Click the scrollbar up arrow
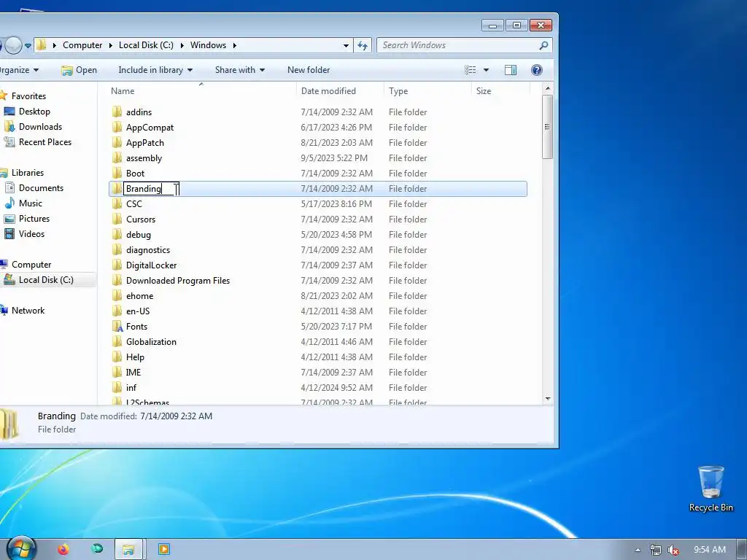The image size is (747, 560). (547, 88)
